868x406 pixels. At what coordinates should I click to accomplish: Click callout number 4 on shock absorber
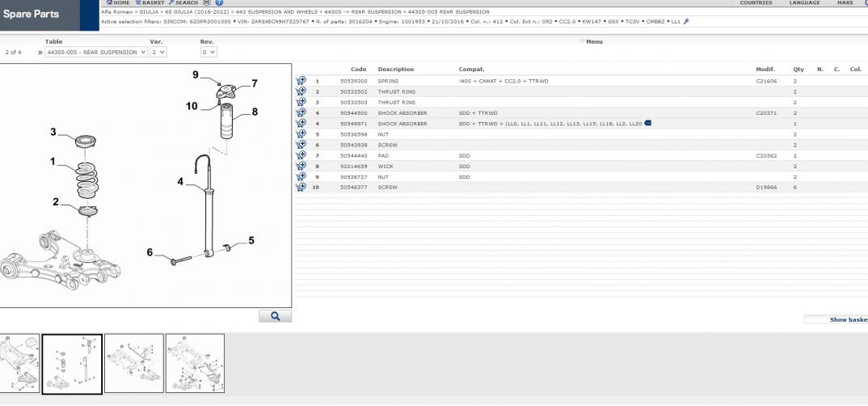pos(180,181)
